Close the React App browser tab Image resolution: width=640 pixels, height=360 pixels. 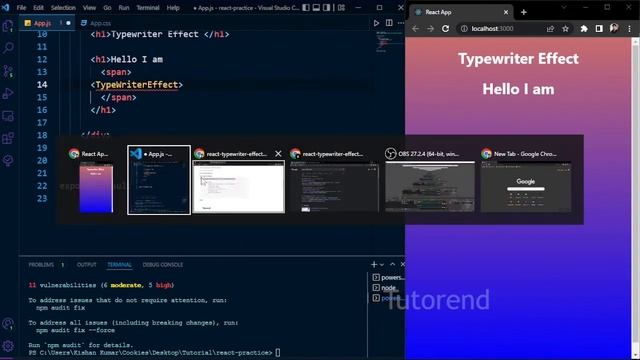pyautogui.click(x=506, y=12)
